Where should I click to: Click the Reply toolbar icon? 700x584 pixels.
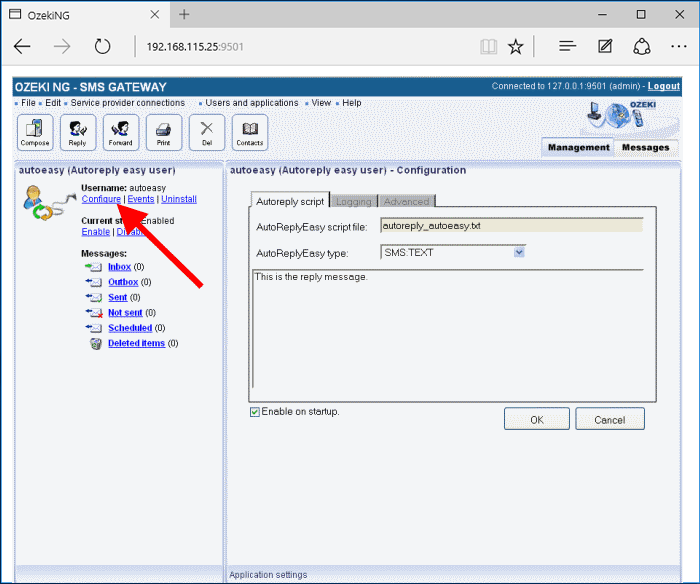point(78,132)
